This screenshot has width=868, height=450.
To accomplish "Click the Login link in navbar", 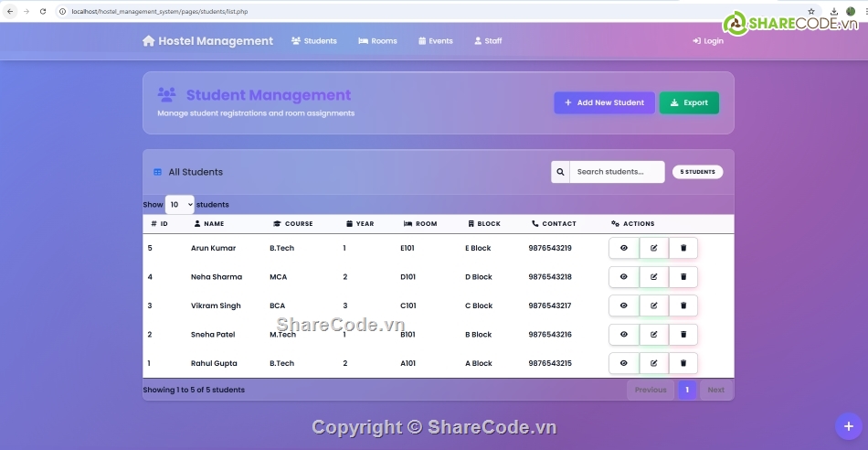I will [x=707, y=41].
